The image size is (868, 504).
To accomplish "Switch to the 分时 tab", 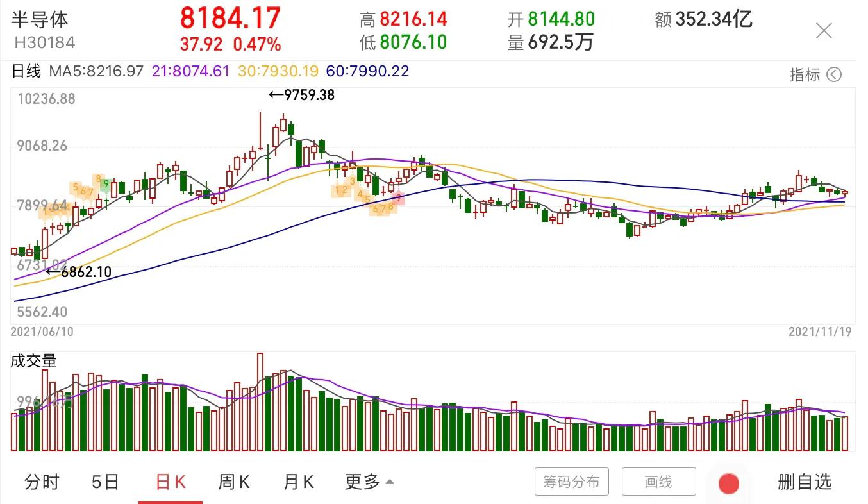I will 42,482.
